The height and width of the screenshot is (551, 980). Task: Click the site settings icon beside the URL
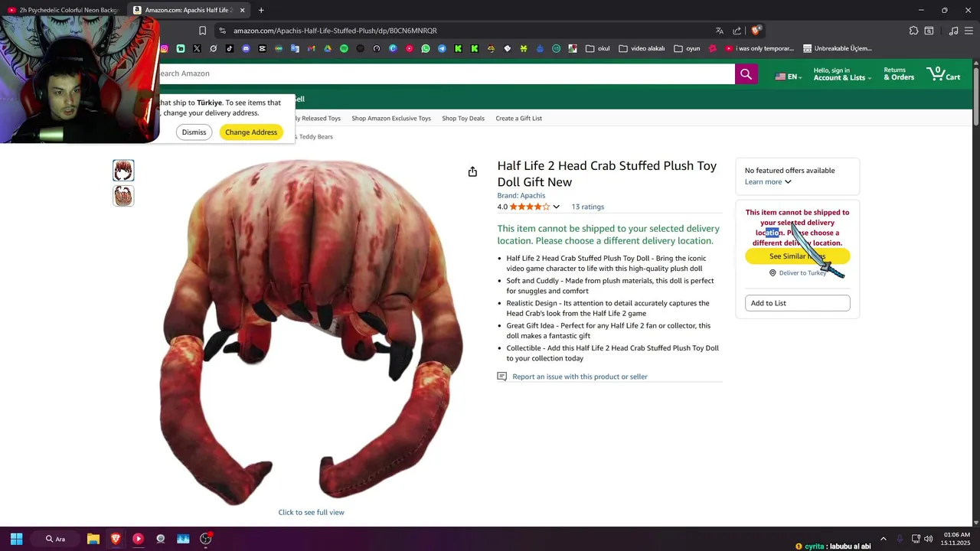click(x=222, y=31)
